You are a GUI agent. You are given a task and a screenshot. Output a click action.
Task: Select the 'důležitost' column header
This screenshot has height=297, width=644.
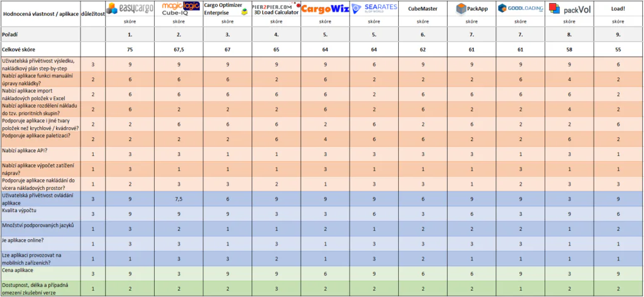(93, 14)
